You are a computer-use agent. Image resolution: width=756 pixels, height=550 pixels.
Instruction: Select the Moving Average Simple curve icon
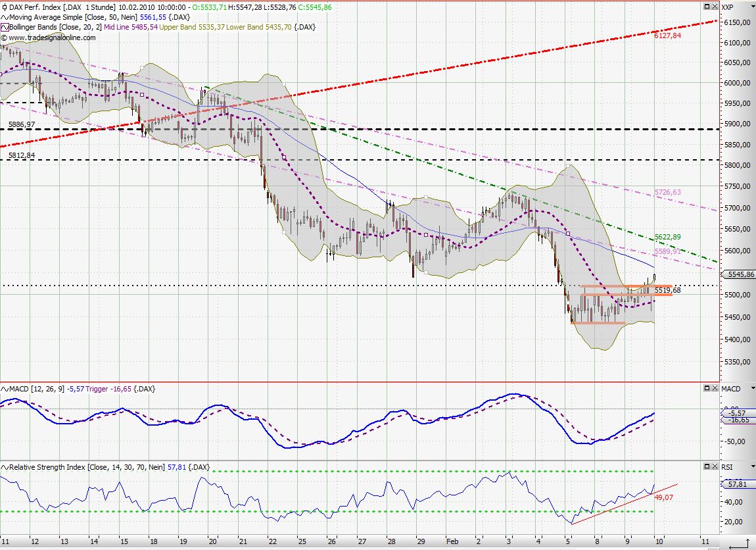point(5,17)
